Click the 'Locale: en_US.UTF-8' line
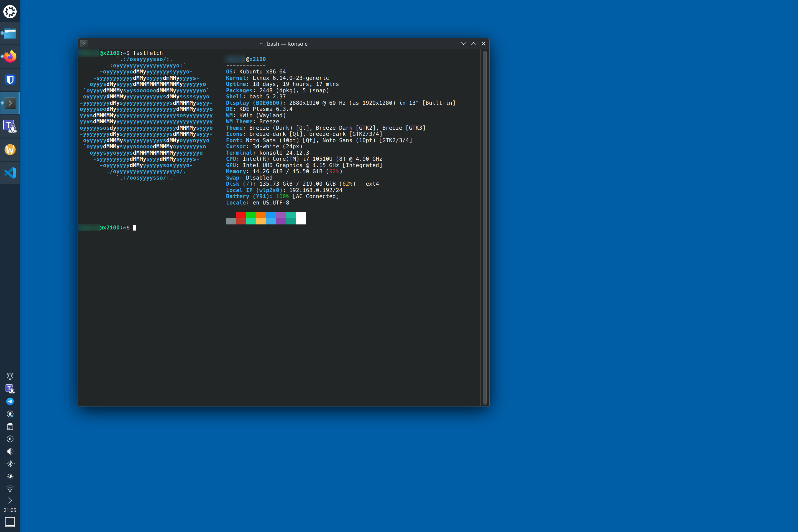This screenshot has height=532, width=798. [x=257, y=203]
